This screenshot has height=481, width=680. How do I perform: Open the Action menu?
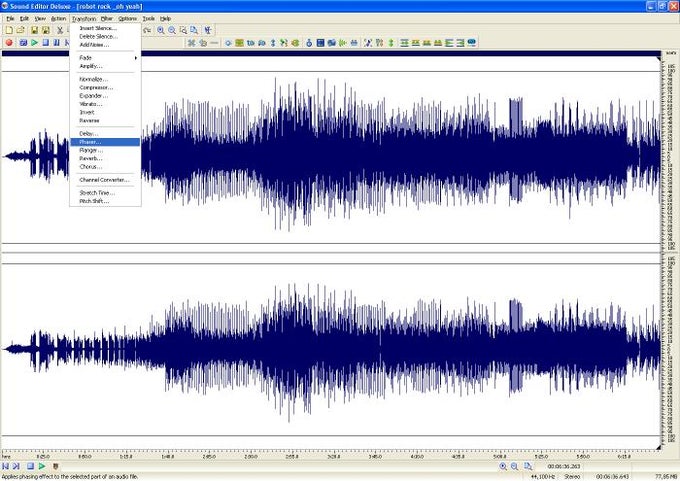pyautogui.click(x=59, y=19)
